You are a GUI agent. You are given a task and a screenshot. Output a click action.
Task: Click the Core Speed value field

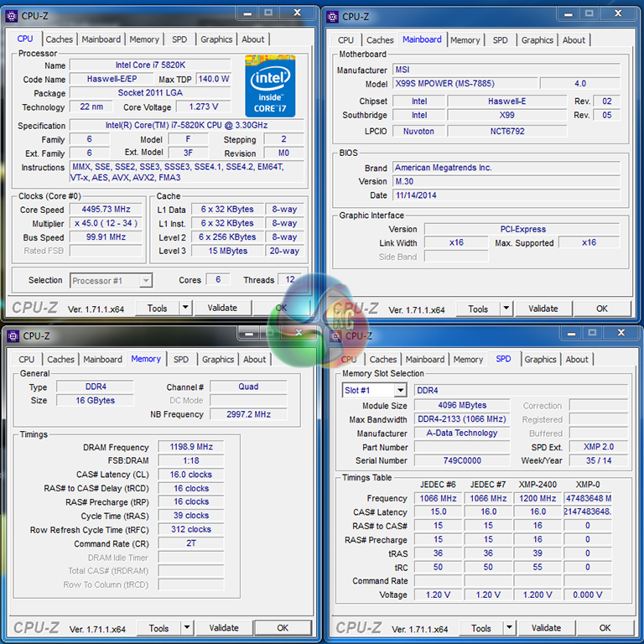(106, 210)
